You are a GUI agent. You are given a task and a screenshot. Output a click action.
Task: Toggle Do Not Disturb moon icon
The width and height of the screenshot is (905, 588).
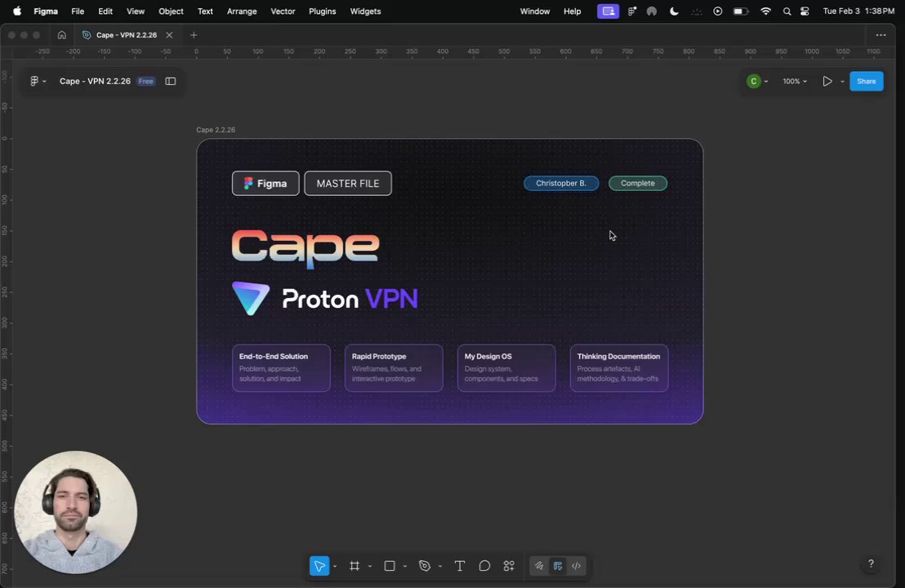(674, 11)
